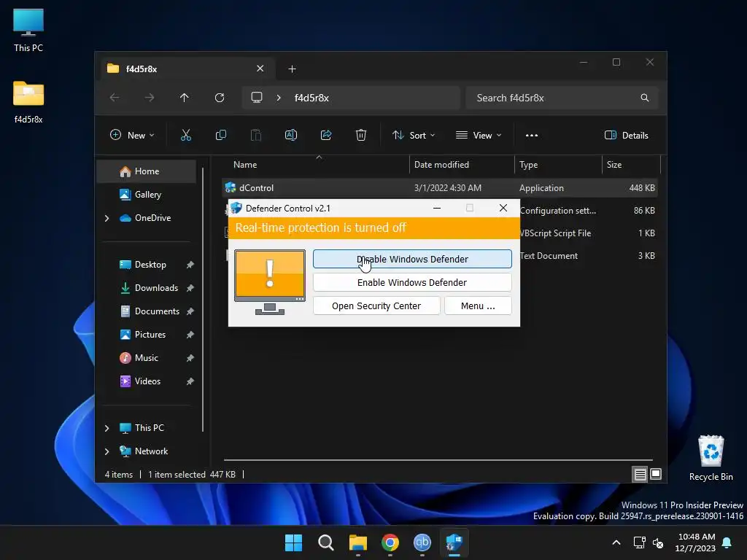Expand the address bar chevron before f4d5r8x
The width and height of the screenshot is (747, 560).
[x=279, y=98]
